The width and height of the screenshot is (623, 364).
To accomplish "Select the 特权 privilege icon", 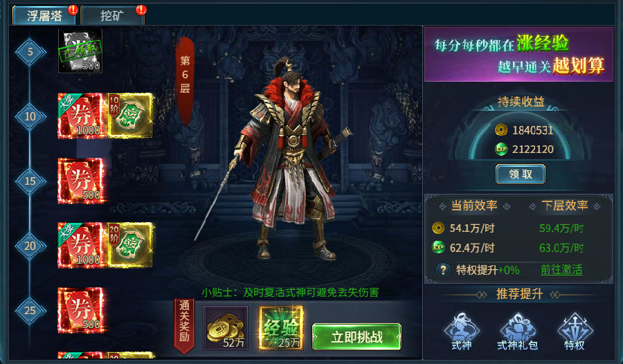I will pyautogui.click(x=575, y=331).
